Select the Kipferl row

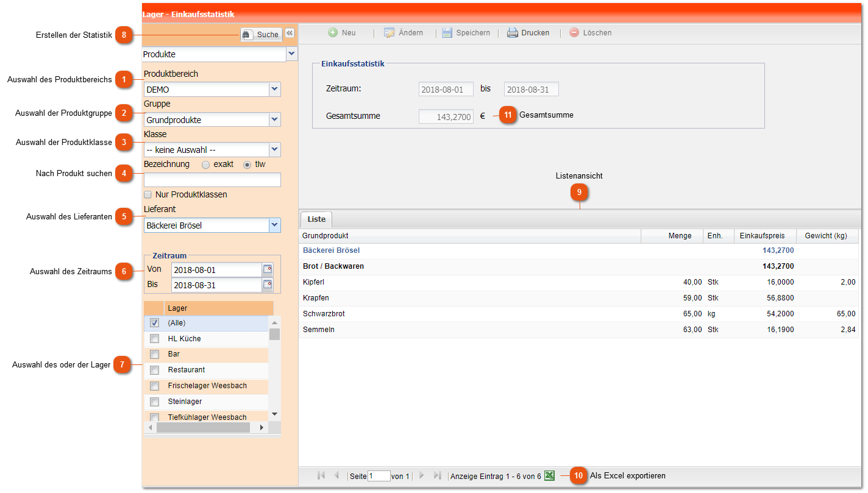pos(579,282)
